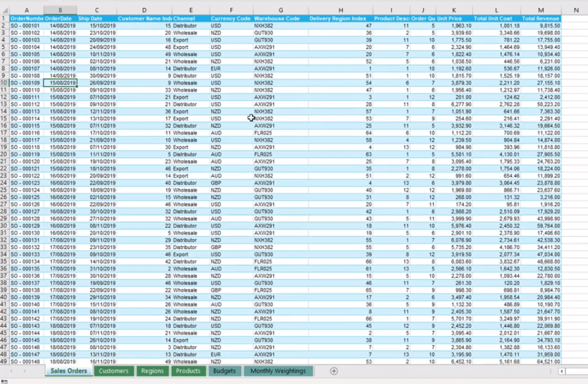This screenshot has height=384, width=588.
Task: Select total unit cost cell 4,130.01
Action: [x=497, y=154]
